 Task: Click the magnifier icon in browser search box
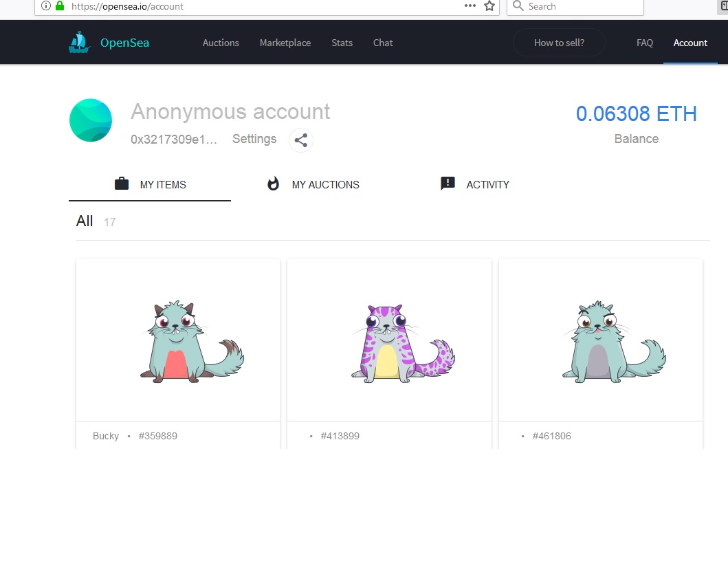point(518,6)
